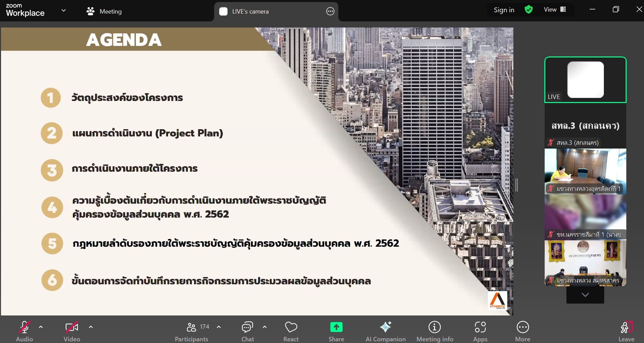Select the LIVE speaker video thumbnail
The width and height of the screenshot is (644, 343).
click(x=585, y=80)
